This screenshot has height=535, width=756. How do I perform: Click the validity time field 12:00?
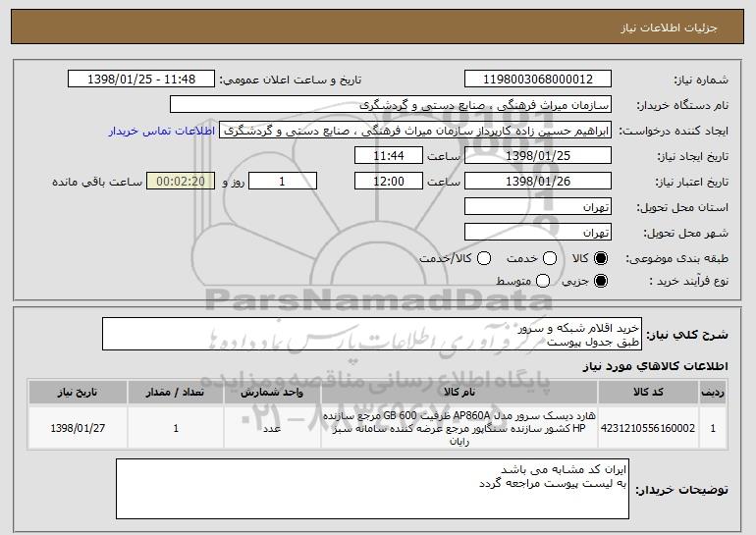(x=389, y=182)
